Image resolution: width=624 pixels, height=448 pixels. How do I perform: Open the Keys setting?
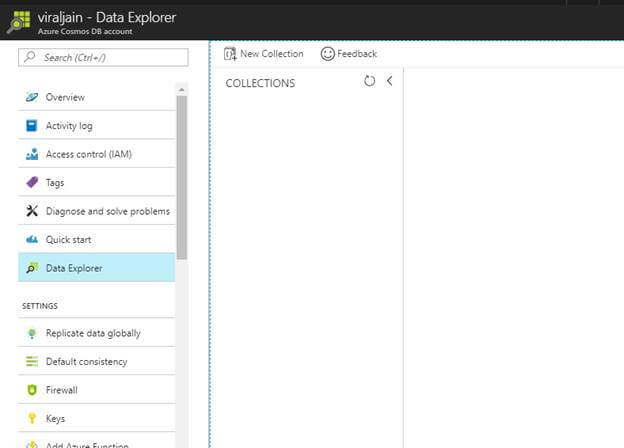(96, 418)
